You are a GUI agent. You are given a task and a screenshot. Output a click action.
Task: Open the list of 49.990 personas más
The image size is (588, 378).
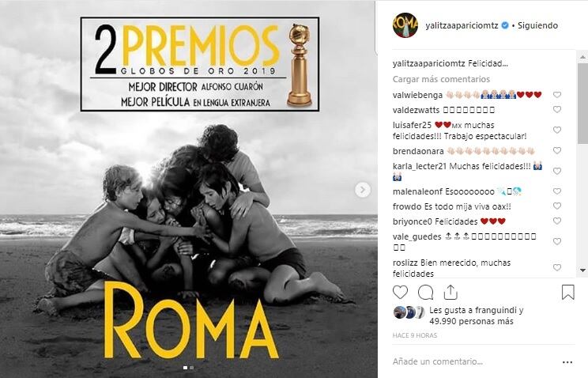click(x=471, y=321)
